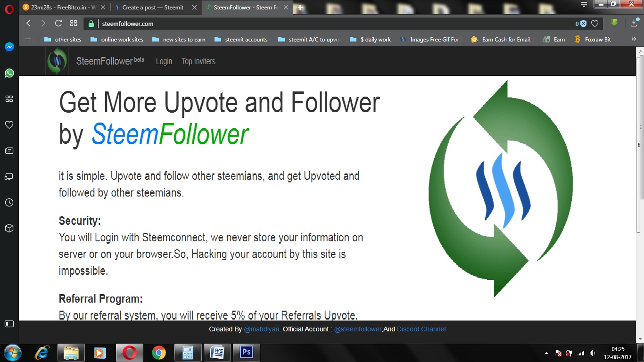The height and width of the screenshot is (362, 644).
Task: Open the downloads button in the toolbar
Action: 634,23
